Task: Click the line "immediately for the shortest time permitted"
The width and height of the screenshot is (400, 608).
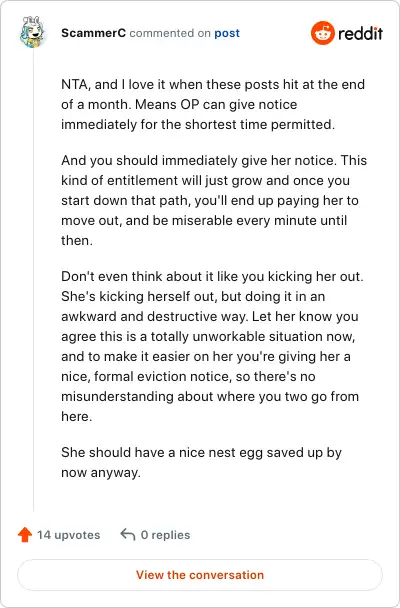Action: coord(198,124)
